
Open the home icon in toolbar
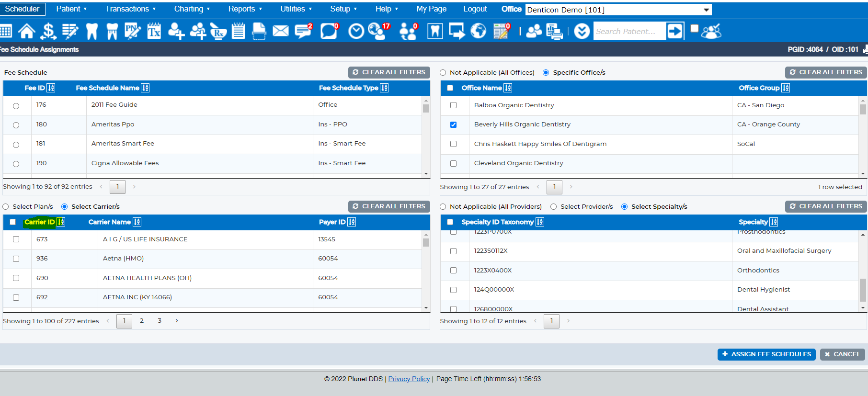click(27, 31)
